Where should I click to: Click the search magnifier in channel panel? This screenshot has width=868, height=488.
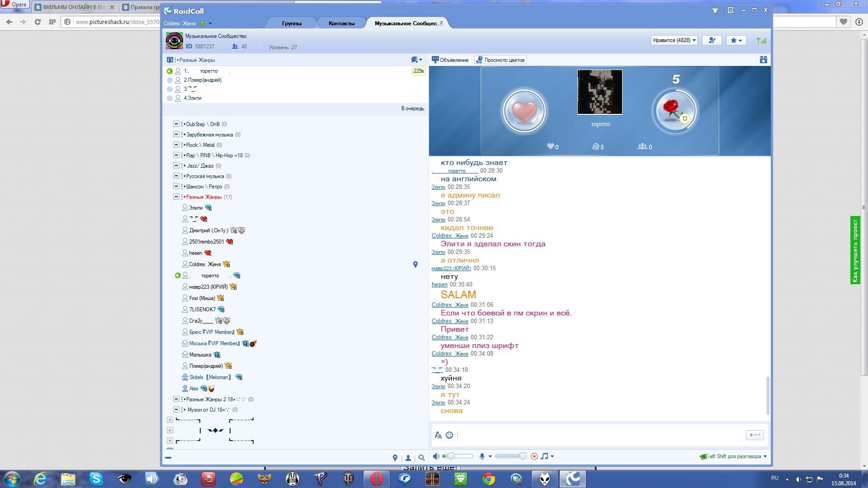coord(421,458)
